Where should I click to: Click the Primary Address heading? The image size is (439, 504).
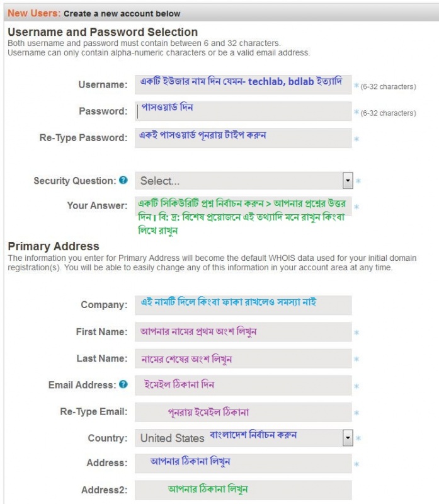click(x=54, y=246)
